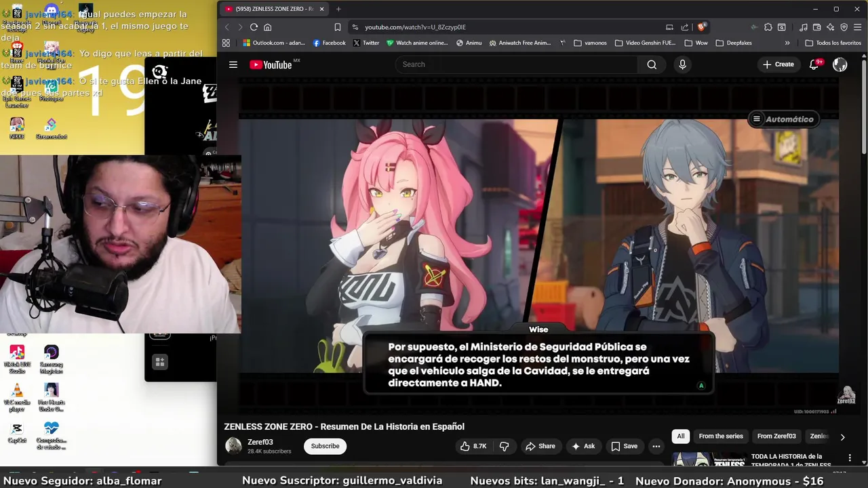The image size is (868, 488).
Task: Open the share page icon in address bar
Action: tap(685, 27)
